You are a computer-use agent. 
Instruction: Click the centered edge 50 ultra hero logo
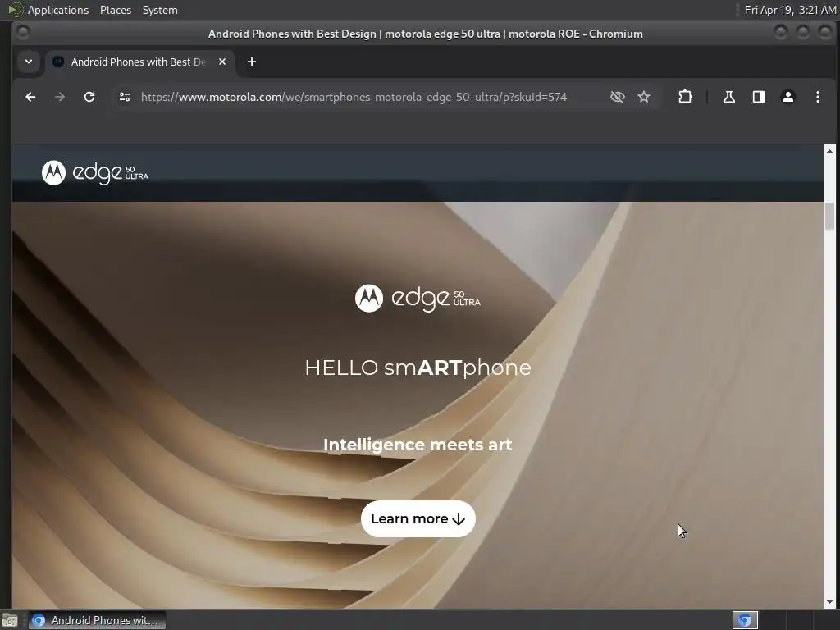(418, 299)
